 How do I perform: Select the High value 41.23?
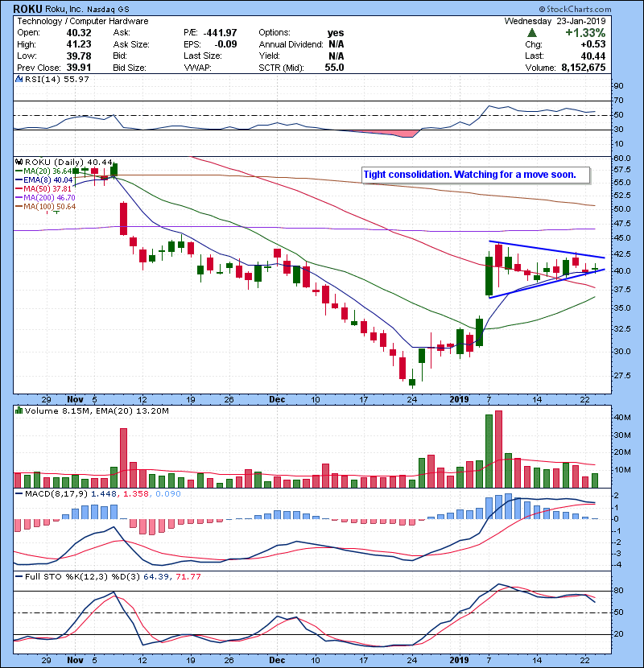pyautogui.click(x=79, y=44)
